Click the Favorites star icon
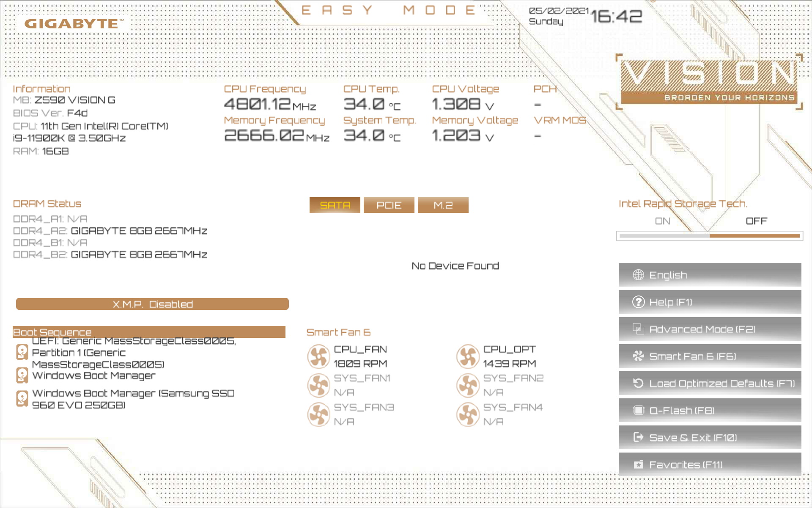The height and width of the screenshot is (508, 812). coord(638,464)
